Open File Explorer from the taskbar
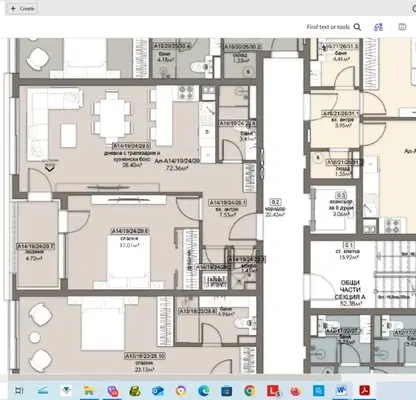416x400 pixels. pos(89,390)
